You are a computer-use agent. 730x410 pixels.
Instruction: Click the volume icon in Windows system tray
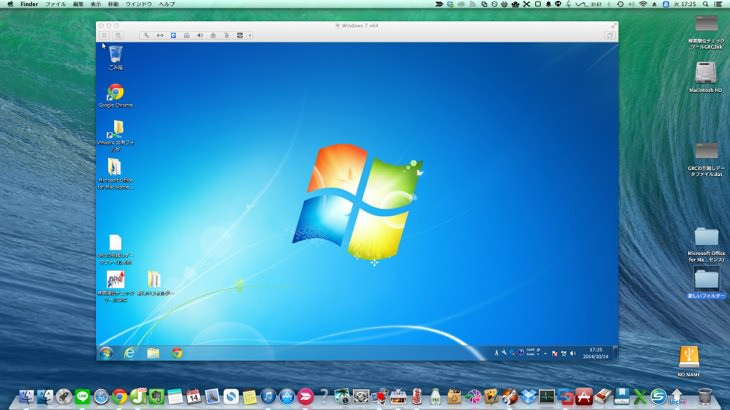coord(573,354)
